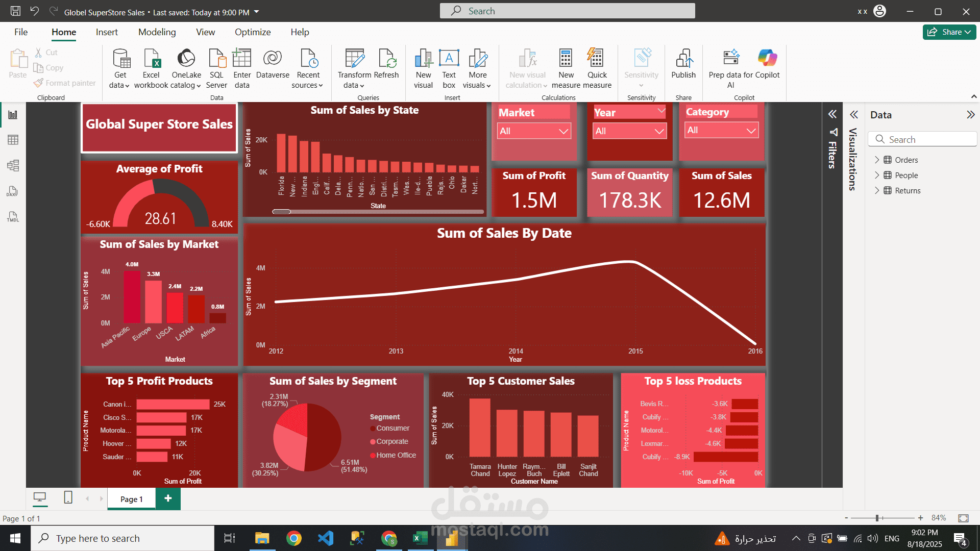Open the File menu
The height and width of the screenshot is (551, 980).
click(21, 32)
